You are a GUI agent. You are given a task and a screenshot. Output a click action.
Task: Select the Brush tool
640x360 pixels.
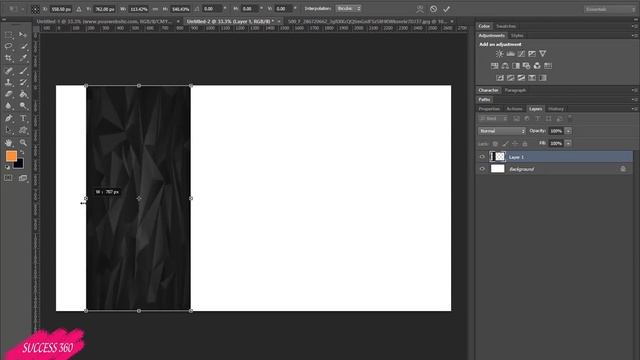tap(23, 71)
